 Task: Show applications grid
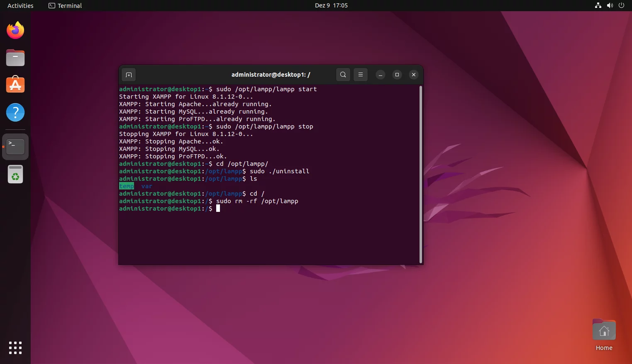(x=15, y=348)
